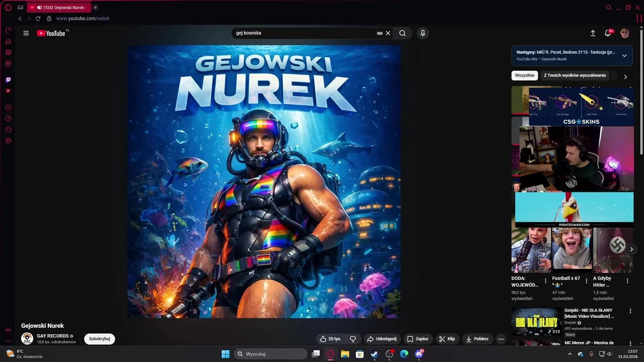Open options for 'DODA: WOJEWÓD...' short
This screenshot has height=362, width=644.
pos(545,281)
